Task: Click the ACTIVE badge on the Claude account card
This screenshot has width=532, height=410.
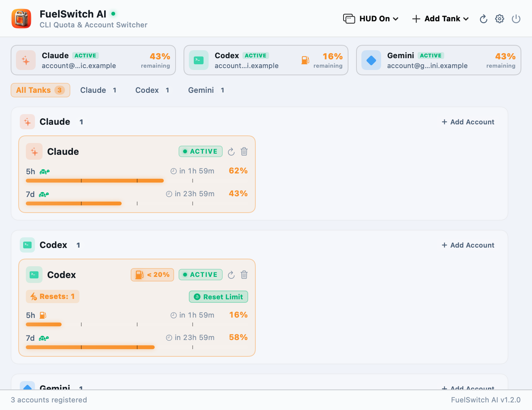Action: (x=201, y=151)
